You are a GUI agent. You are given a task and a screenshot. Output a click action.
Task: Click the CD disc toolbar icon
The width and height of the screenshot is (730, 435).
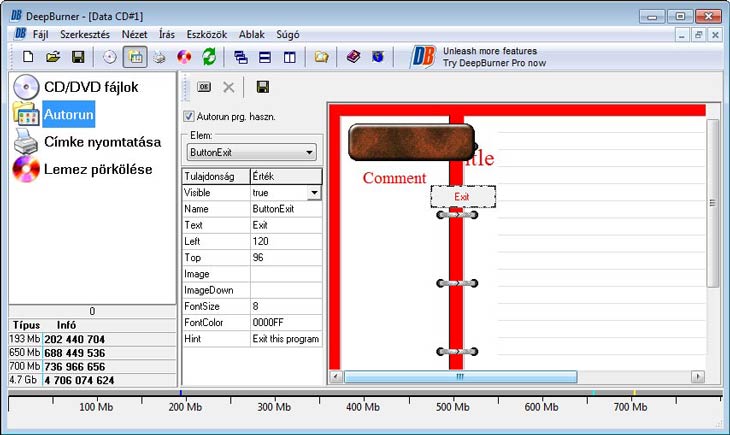110,57
